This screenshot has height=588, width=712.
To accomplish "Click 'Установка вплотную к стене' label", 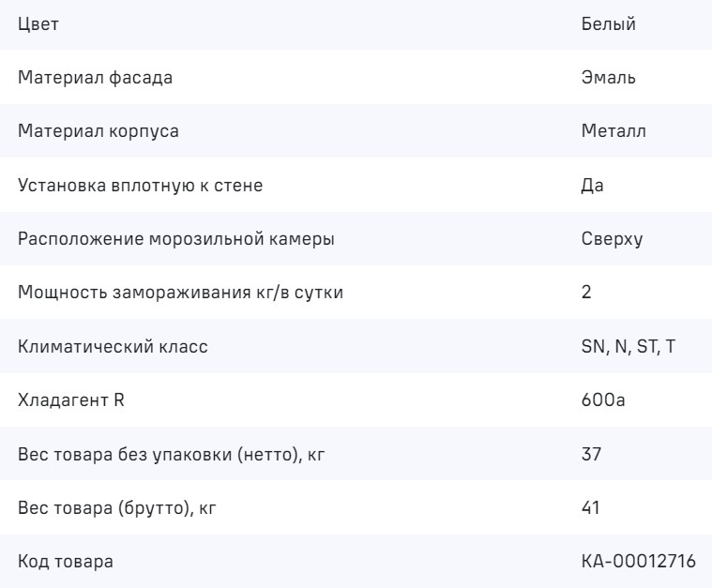I will tap(141, 185).
